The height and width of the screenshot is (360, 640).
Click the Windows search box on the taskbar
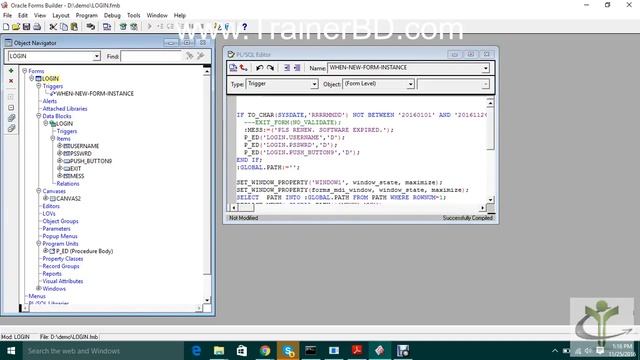[x=102, y=351]
